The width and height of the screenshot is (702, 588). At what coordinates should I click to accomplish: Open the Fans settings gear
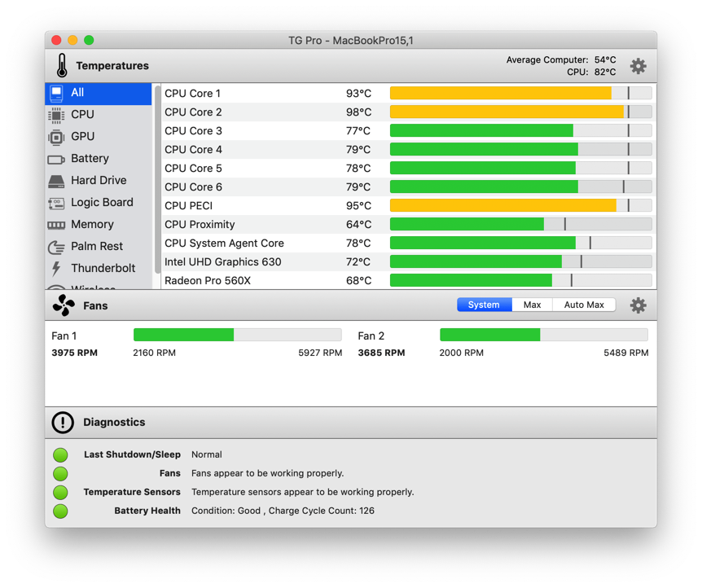coord(638,305)
